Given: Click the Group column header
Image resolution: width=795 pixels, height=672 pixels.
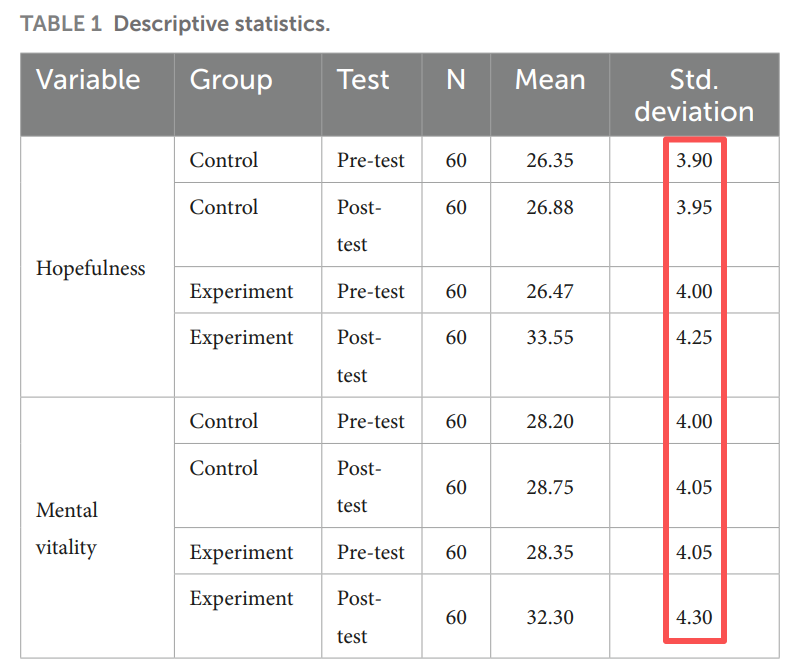Looking at the screenshot, I should point(231,80).
